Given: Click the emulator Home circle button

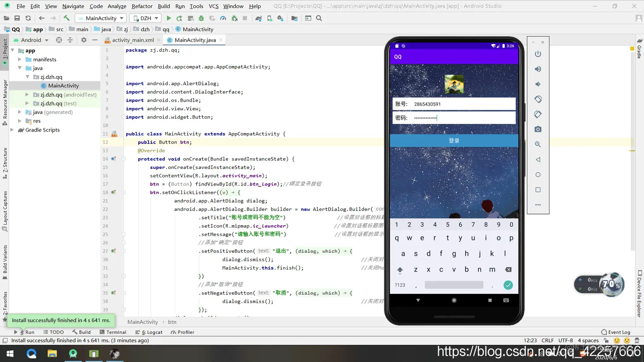Looking at the screenshot, I should click(538, 174).
